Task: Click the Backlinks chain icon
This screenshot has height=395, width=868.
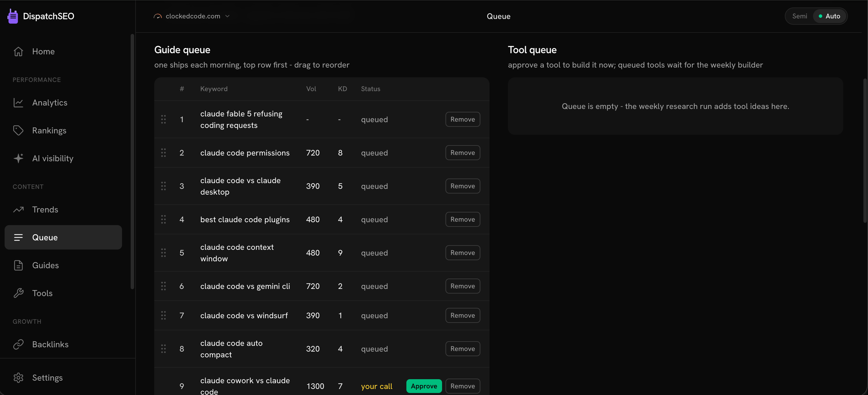Action: point(18,344)
